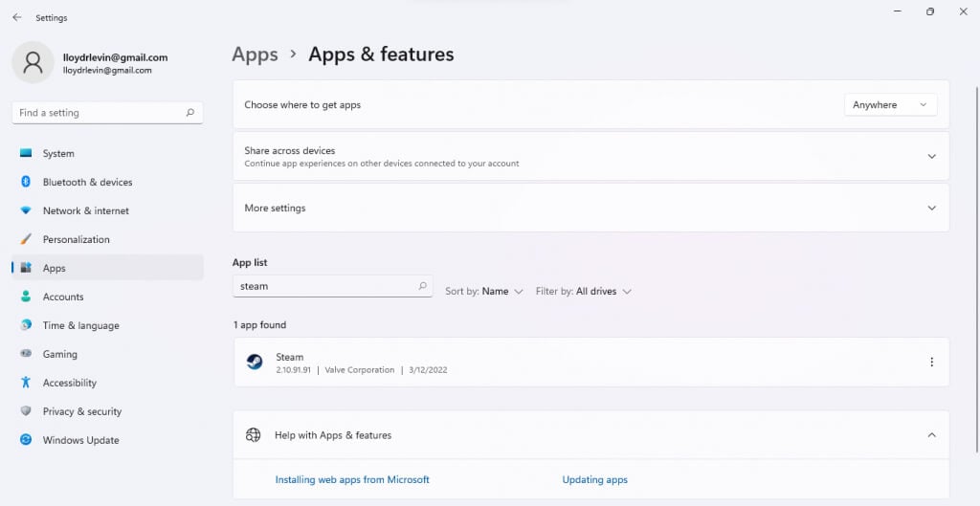Click the Privacy & security shield icon
The image size is (980, 506).
click(26, 411)
